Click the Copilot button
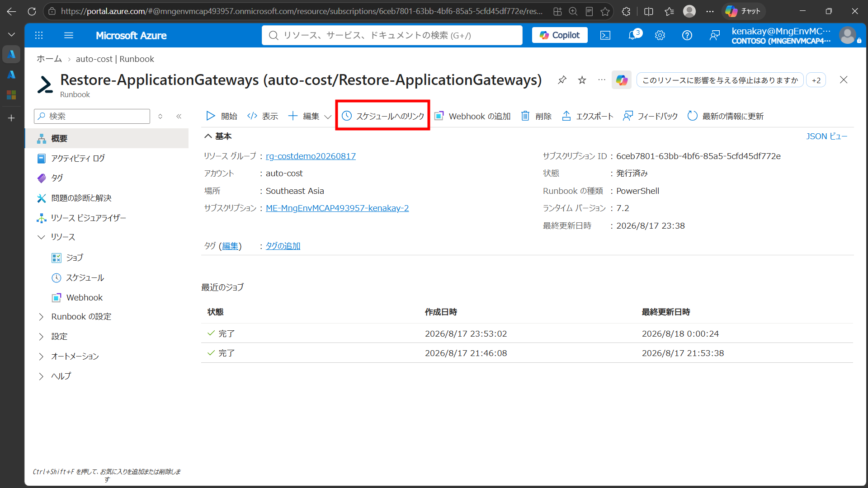This screenshot has width=868, height=488. click(x=560, y=35)
